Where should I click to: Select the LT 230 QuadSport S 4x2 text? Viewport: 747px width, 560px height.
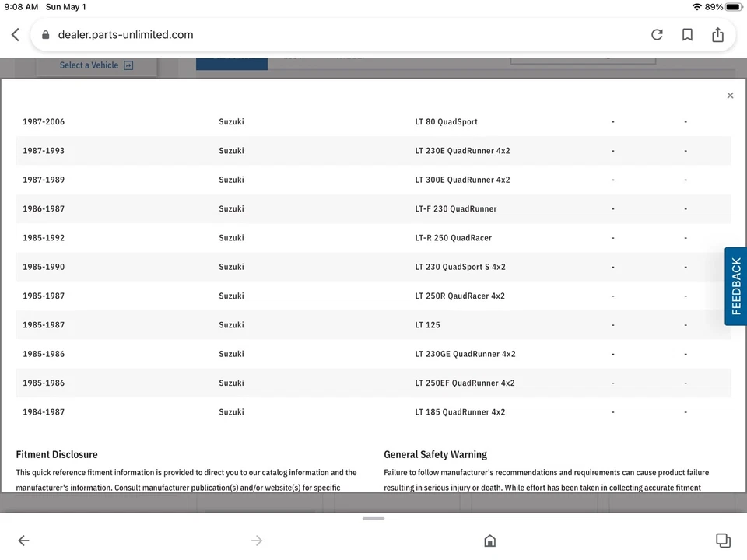click(460, 267)
